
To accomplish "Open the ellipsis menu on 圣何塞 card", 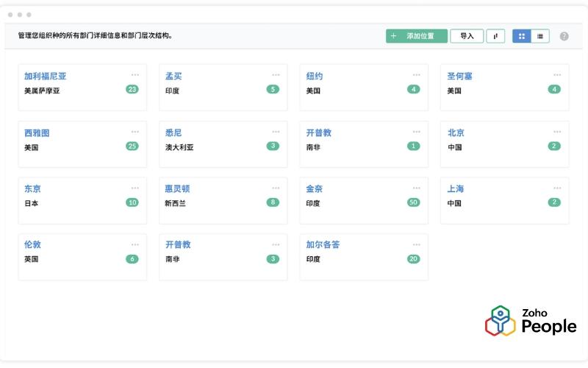I will pyautogui.click(x=557, y=75).
